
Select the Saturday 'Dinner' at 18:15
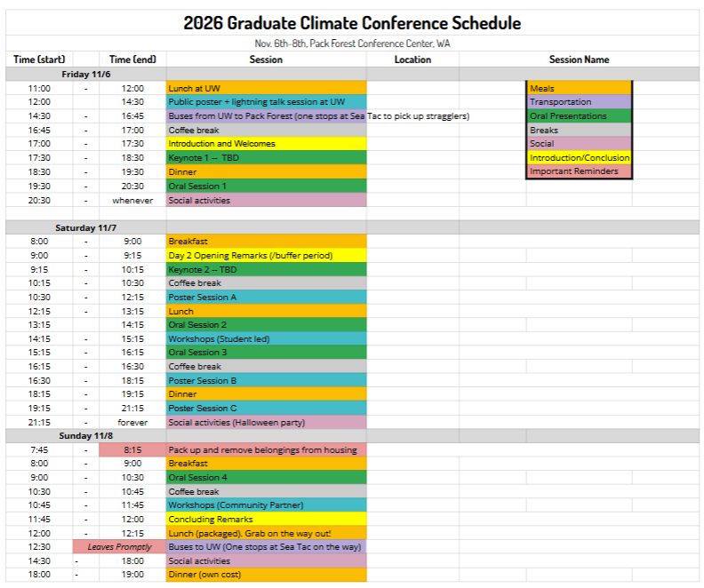click(x=267, y=393)
